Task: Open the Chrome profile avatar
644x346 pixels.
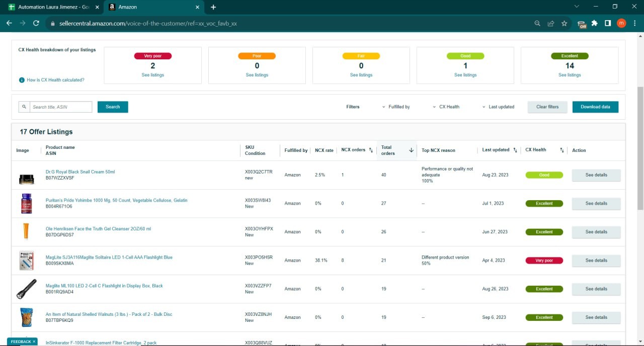Action: pyautogui.click(x=621, y=23)
